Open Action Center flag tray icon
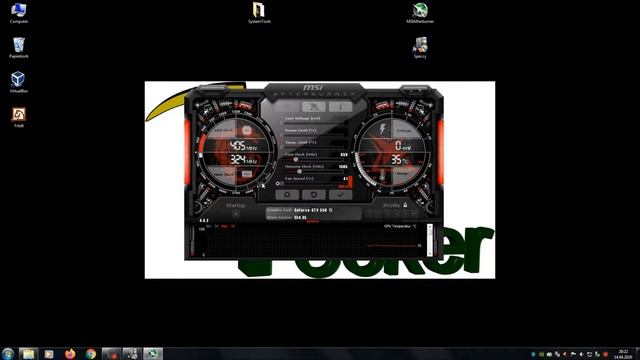 coord(573,354)
